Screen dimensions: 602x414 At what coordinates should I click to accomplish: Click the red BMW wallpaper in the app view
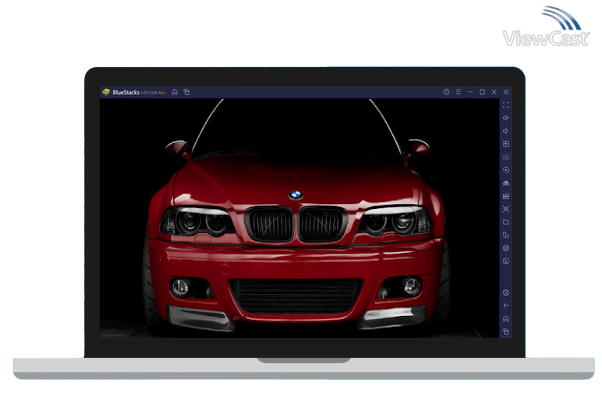tap(299, 218)
